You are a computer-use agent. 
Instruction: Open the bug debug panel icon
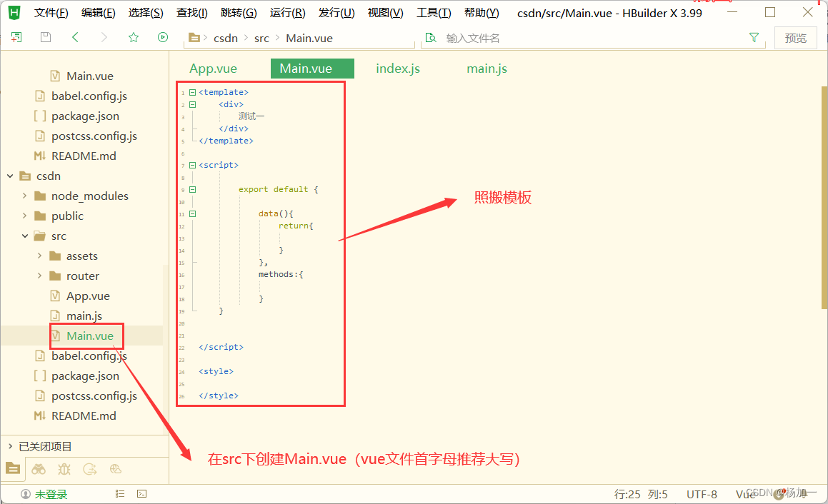[x=64, y=468]
